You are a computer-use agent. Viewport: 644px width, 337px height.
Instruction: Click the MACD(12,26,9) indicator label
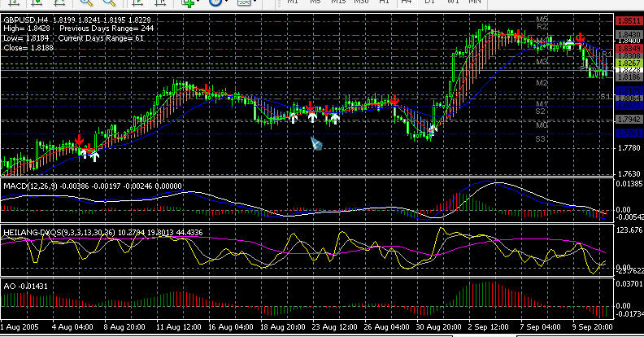pyautogui.click(x=28, y=186)
